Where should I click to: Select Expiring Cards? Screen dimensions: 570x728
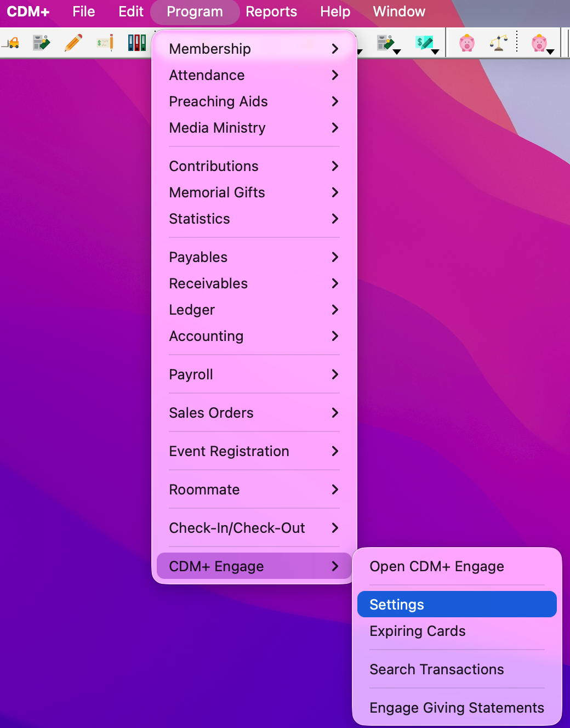coord(457,631)
